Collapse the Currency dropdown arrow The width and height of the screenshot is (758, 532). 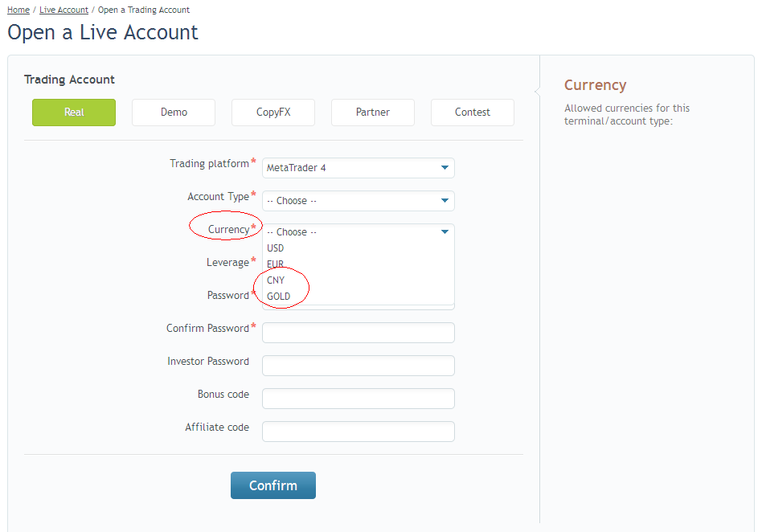pyautogui.click(x=445, y=232)
